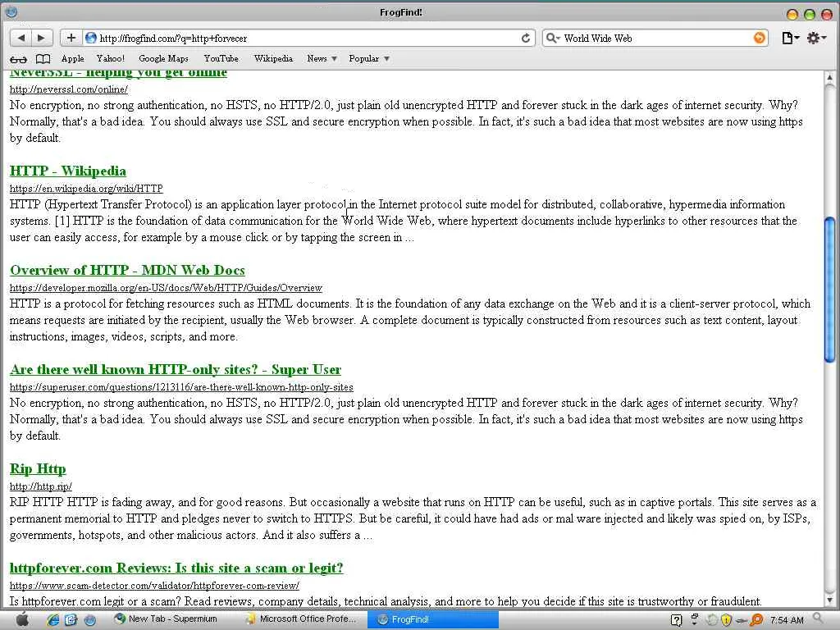Focus the World Wide Web search field
The width and height of the screenshot is (840, 630).
656,38
